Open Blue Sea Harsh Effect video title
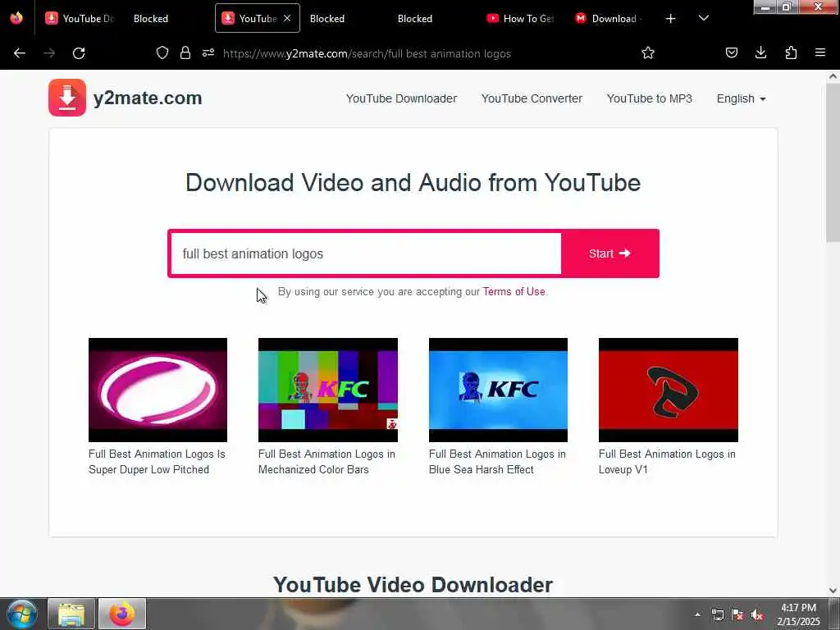The height and width of the screenshot is (630, 840). [x=496, y=461]
